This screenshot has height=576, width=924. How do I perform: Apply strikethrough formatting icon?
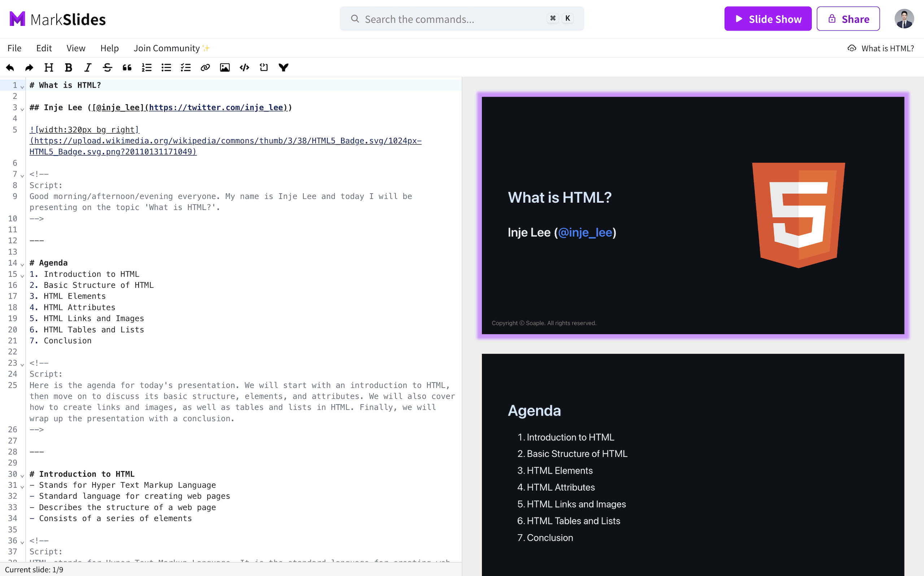[108, 67]
